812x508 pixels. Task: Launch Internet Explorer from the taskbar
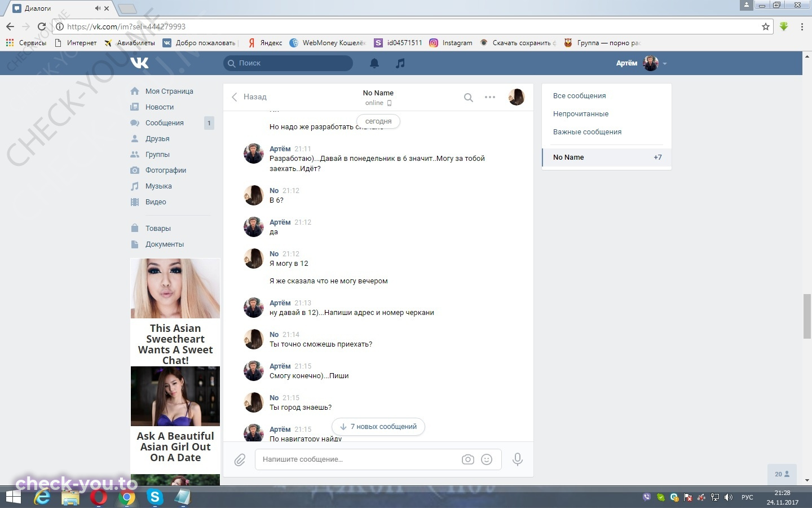click(42, 497)
